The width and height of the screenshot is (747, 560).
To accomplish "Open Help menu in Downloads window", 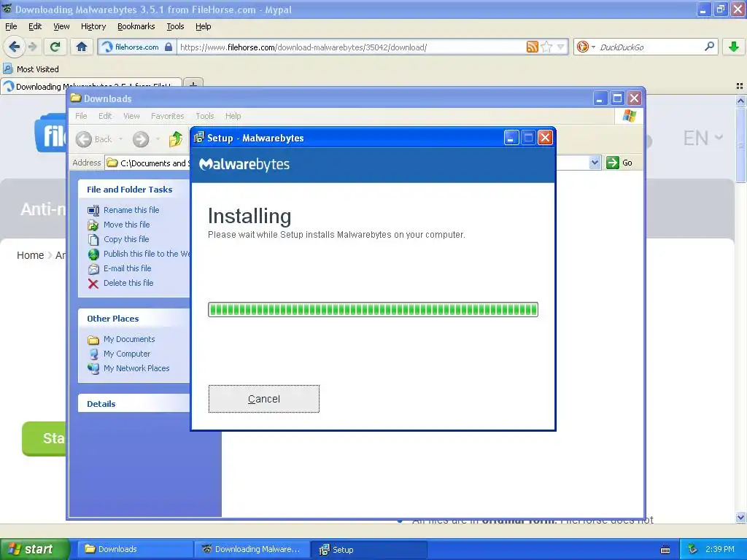I will (233, 116).
